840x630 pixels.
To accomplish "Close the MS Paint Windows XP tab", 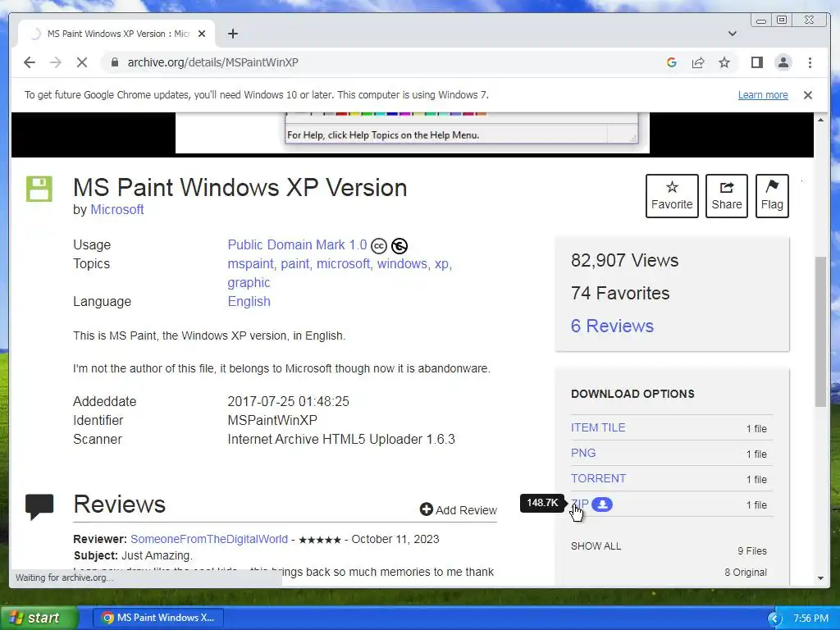I will tap(202, 34).
